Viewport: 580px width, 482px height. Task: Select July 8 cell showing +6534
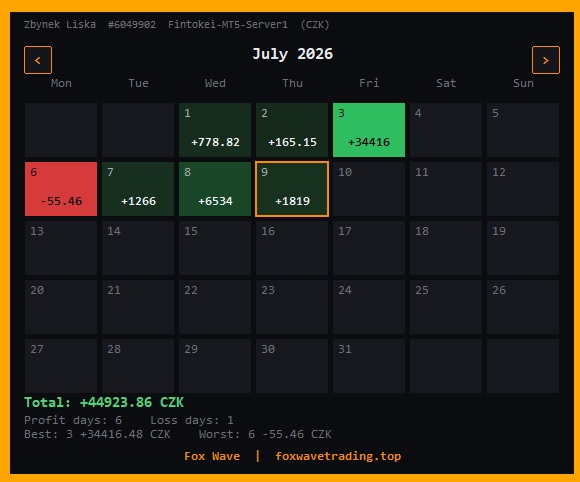[215, 189]
